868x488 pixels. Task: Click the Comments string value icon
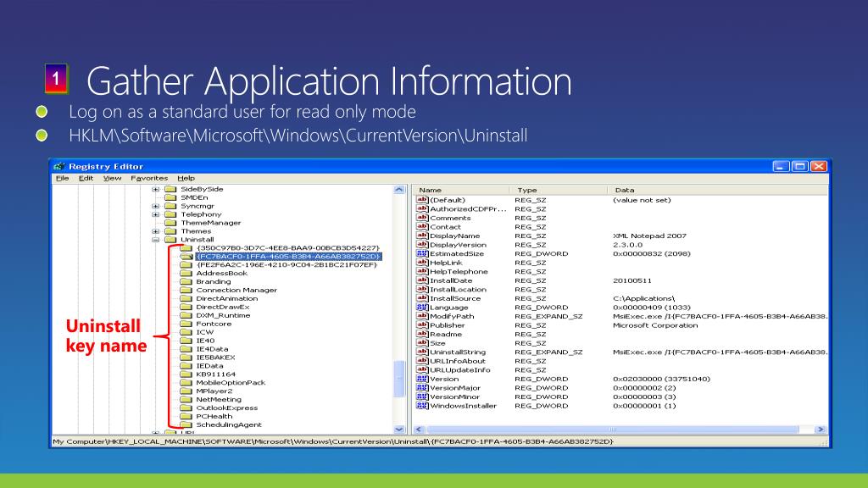422,218
